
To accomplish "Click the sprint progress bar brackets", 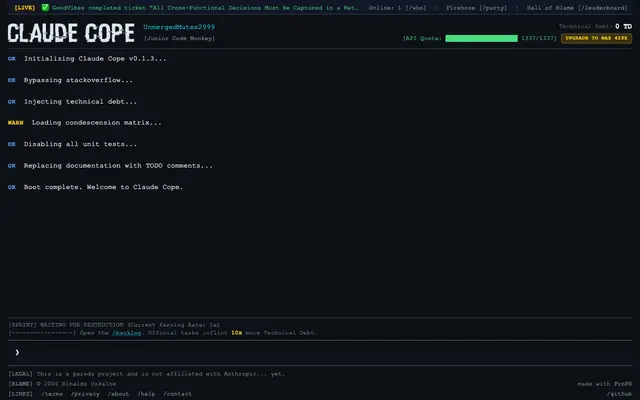I will tap(42, 333).
